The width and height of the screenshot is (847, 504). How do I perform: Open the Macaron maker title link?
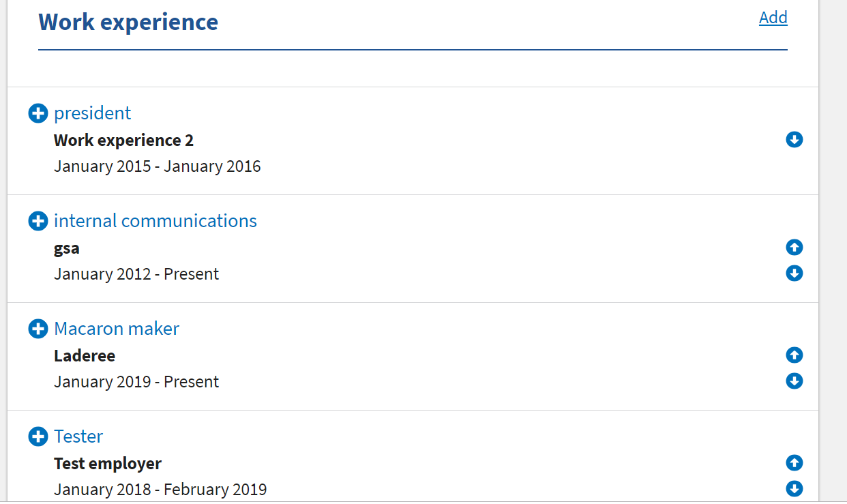tap(117, 329)
